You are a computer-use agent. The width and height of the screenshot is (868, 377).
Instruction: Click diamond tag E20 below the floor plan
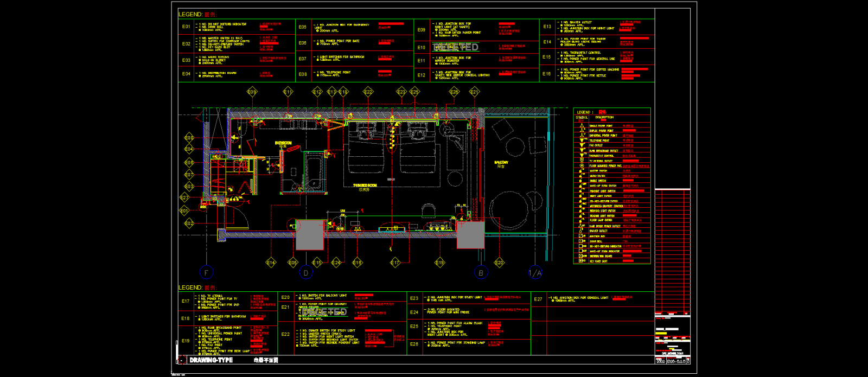click(x=499, y=263)
